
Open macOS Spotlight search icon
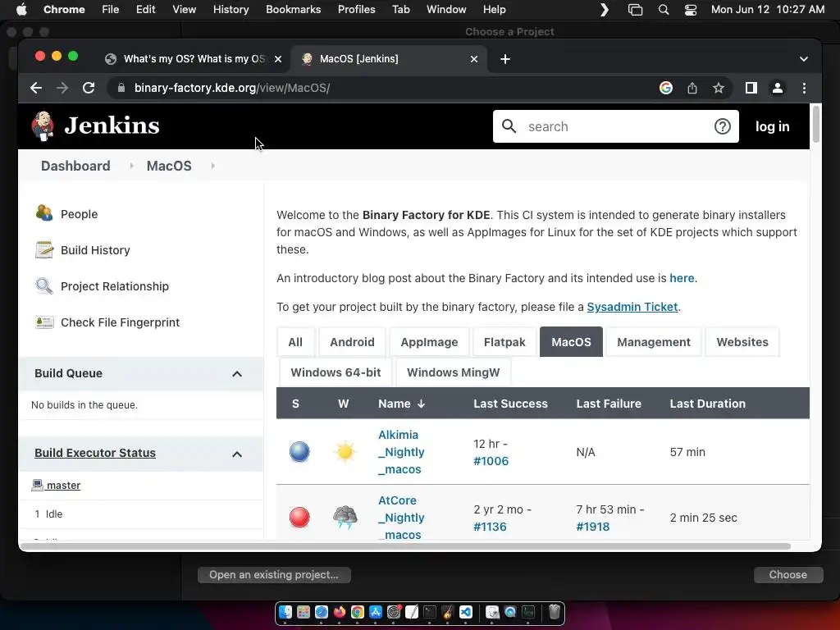(663, 10)
